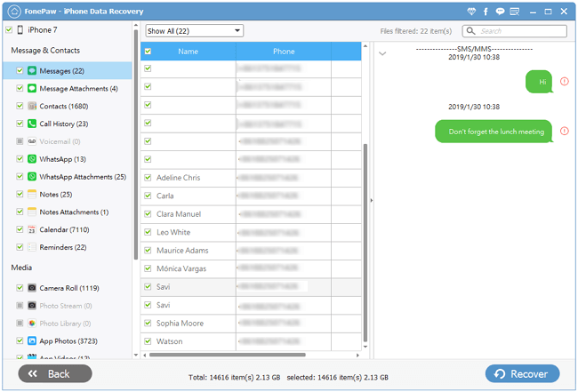Toggle the Call History (23) checkbox
The width and height of the screenshot is (578, 392).
pyautogui.click(x=20, y=124)
